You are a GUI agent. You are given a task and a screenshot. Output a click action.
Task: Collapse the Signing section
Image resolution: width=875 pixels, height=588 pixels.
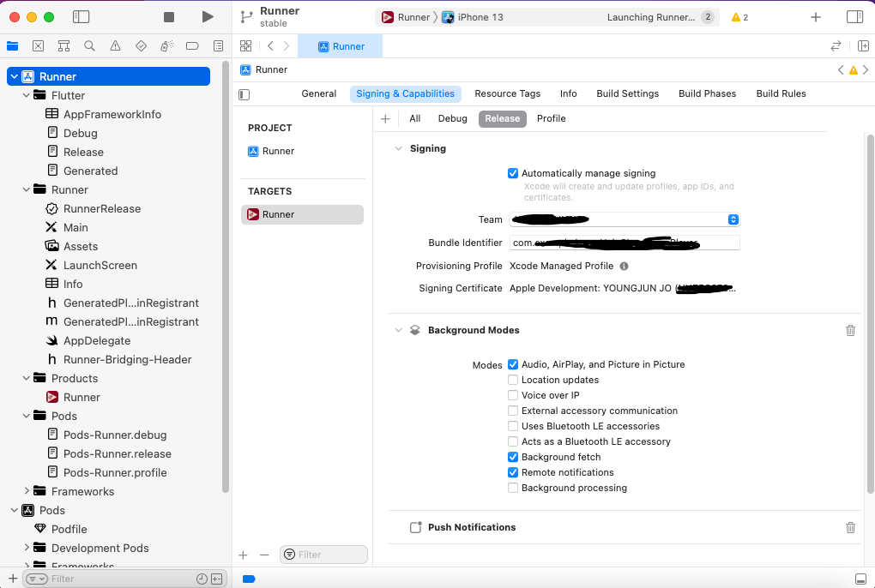coord(398,148)
